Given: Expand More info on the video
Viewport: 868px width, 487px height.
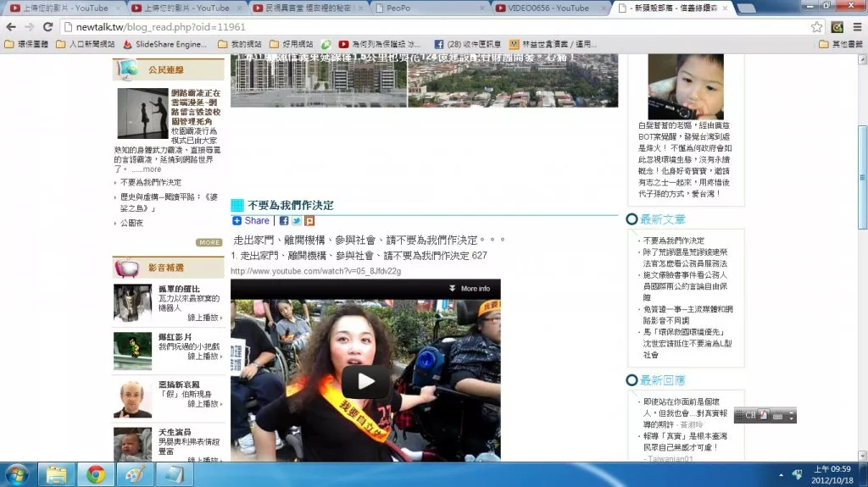Looking at the screenshot, I should point(470,288).
